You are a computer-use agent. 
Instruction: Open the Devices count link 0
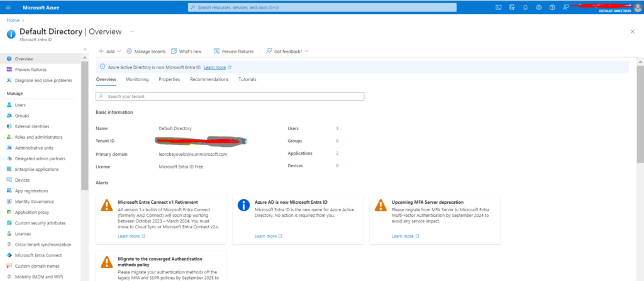pyautogui.click(x=337, y=165)
